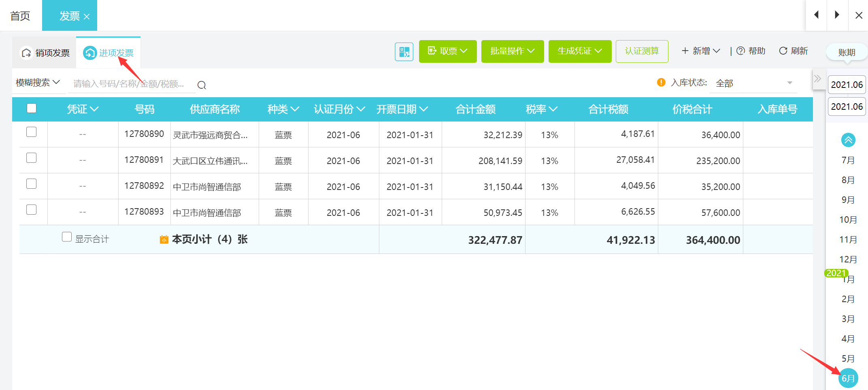
Task: Select 3月 in the period list
Action: point(848,319)
